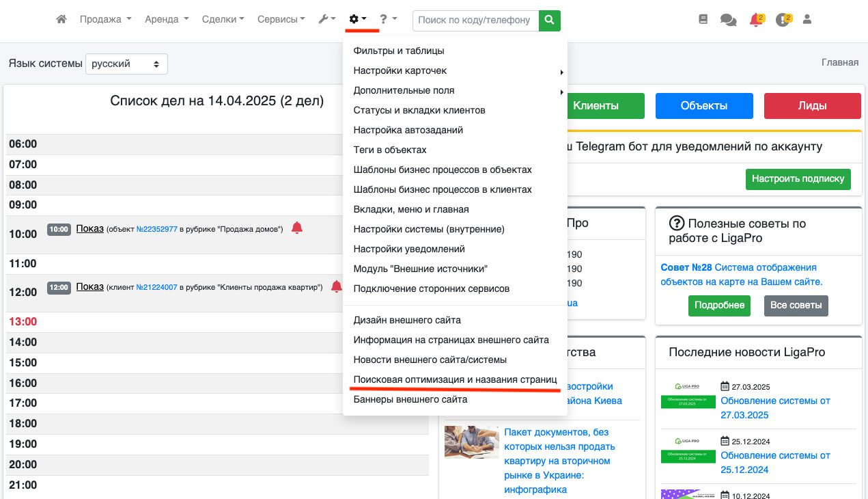Expand the Продажа dropdown menu
868x499 pixels.
pyautogui.click(x=105, y=20)
